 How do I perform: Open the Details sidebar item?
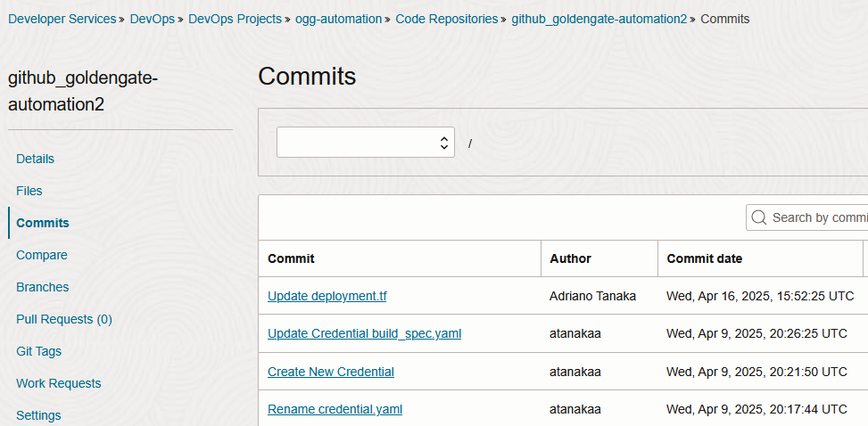pos(36,159)
